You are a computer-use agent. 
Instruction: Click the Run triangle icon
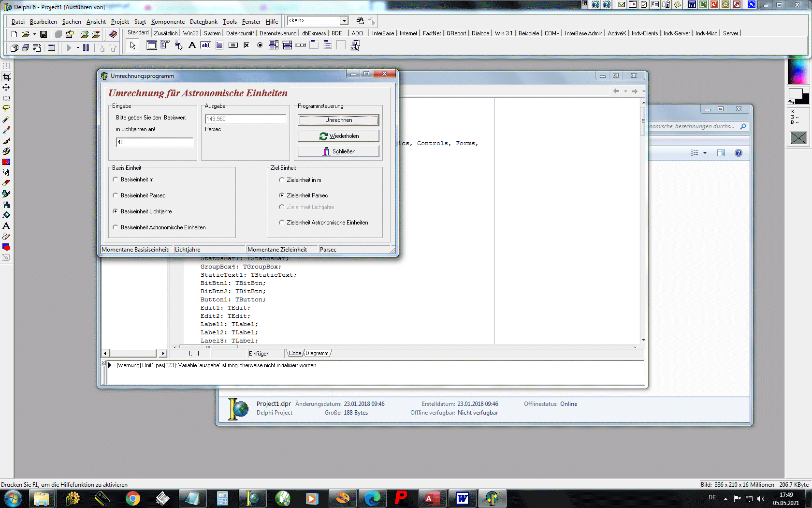(x=69, y=48)
